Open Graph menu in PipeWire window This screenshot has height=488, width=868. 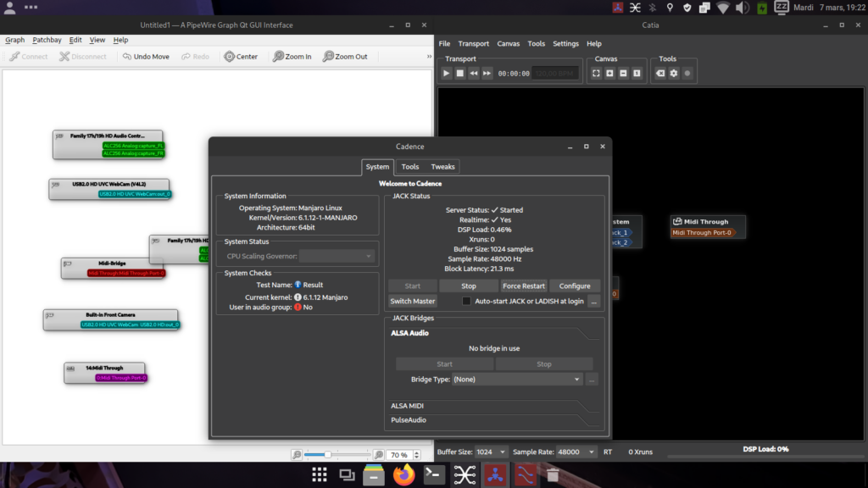coord(15,40)
